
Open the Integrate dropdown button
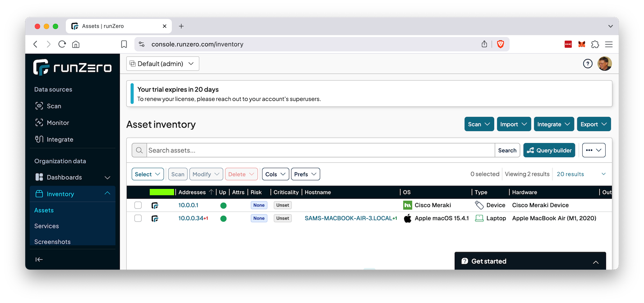[554, 124]
